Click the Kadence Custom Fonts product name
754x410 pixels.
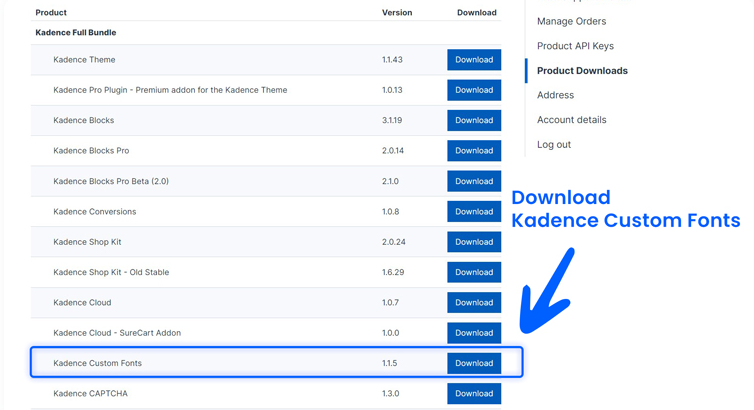97,363
